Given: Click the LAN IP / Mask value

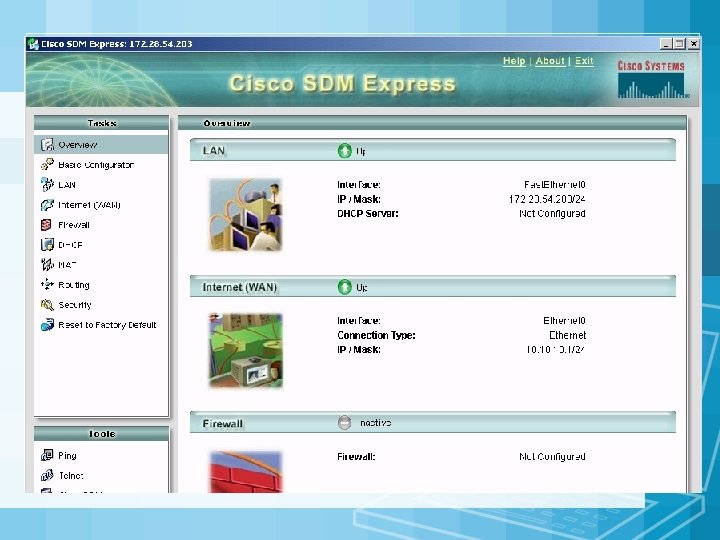Looking at the screenshot, I should click(x=547, y=199).
